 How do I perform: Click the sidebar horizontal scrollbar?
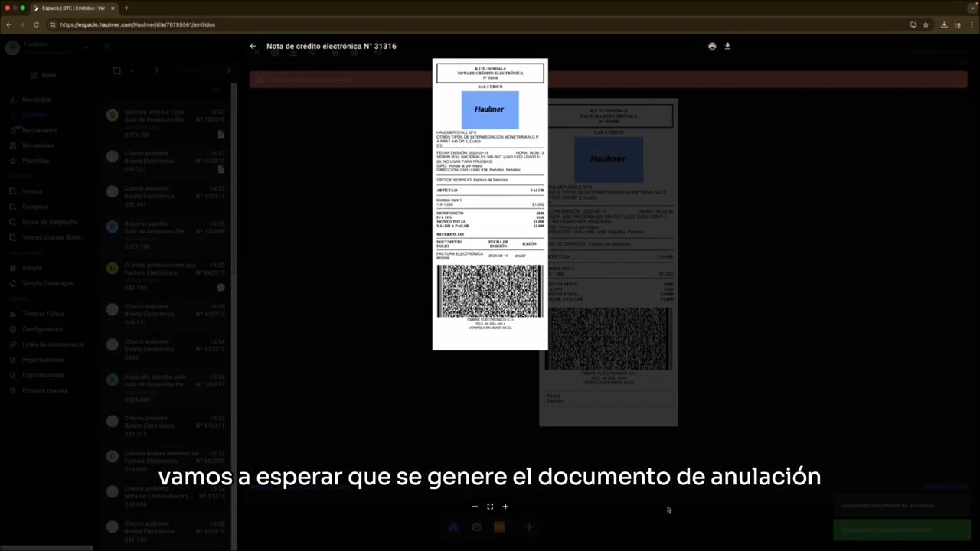tap(46, 547)
